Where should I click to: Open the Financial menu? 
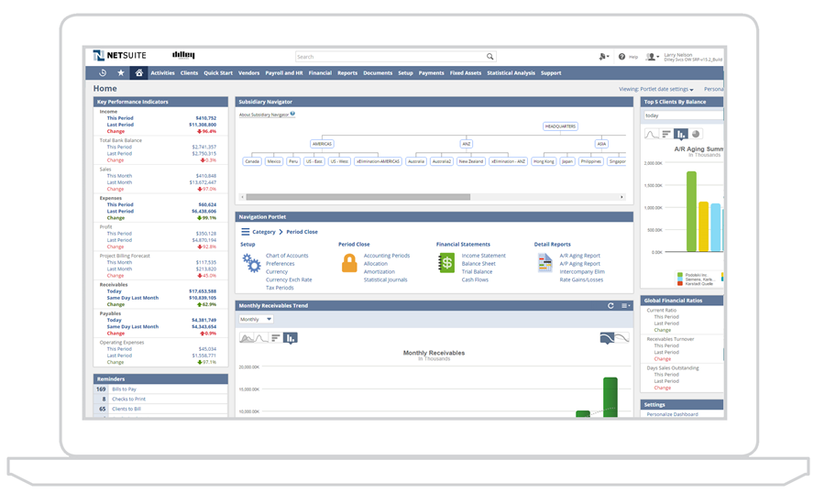(320, 73)
